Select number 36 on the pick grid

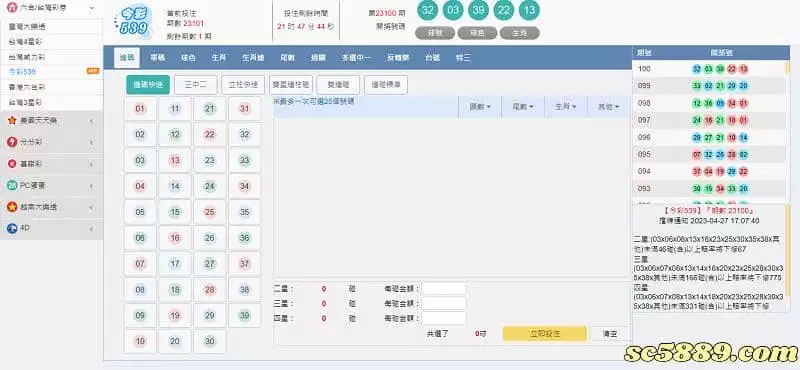coord(245,238)
